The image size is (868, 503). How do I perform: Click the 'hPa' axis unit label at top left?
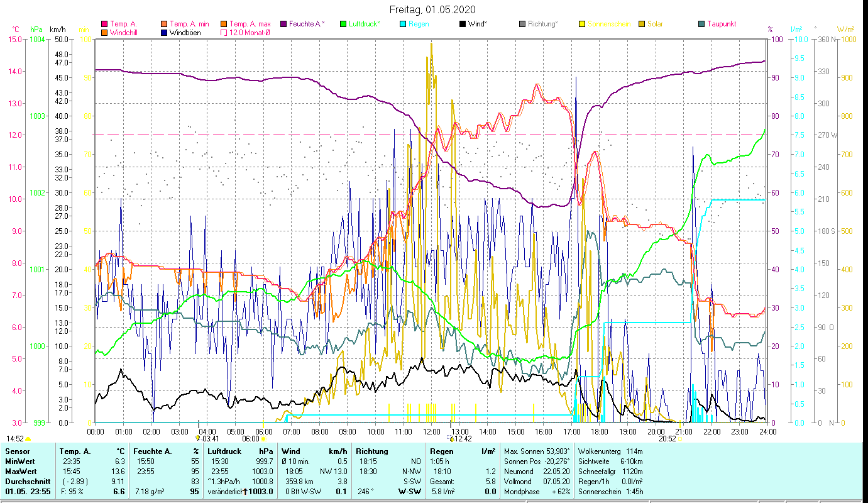(36, 29)
